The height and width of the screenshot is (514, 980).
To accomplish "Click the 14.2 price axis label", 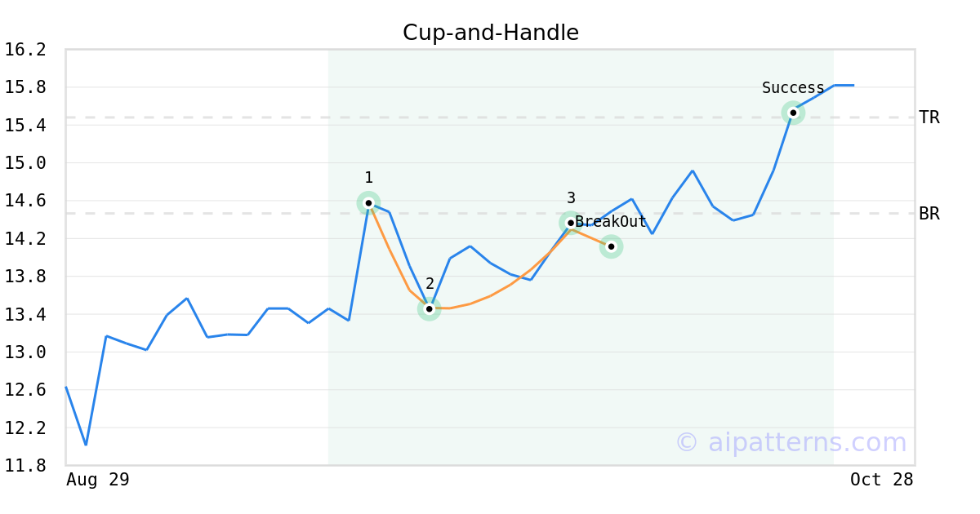I will (25, 239).
